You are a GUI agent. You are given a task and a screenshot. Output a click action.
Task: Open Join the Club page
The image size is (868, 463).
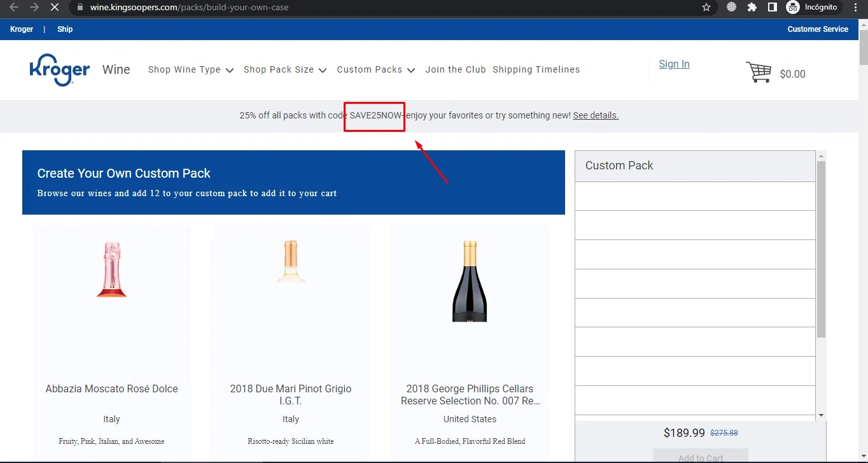click(456, 70)
